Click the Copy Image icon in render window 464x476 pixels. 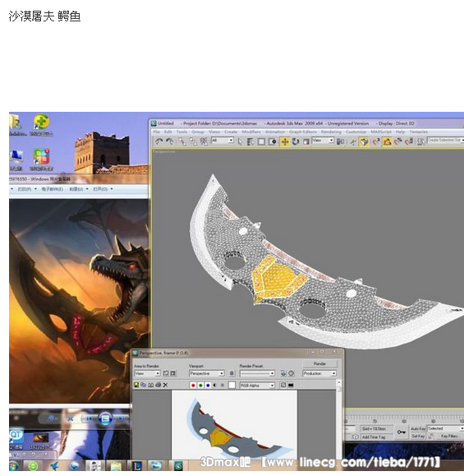coord(144,385)
